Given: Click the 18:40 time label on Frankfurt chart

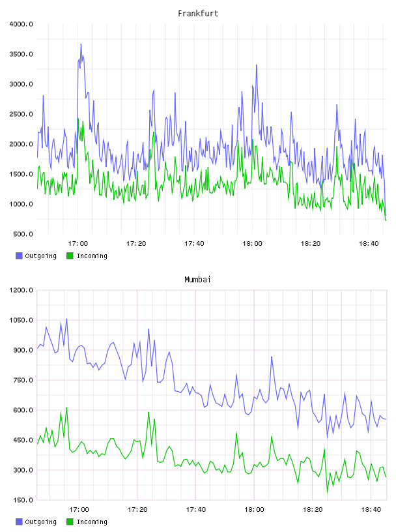Looking at the screenshot, I should click(369, 244).
